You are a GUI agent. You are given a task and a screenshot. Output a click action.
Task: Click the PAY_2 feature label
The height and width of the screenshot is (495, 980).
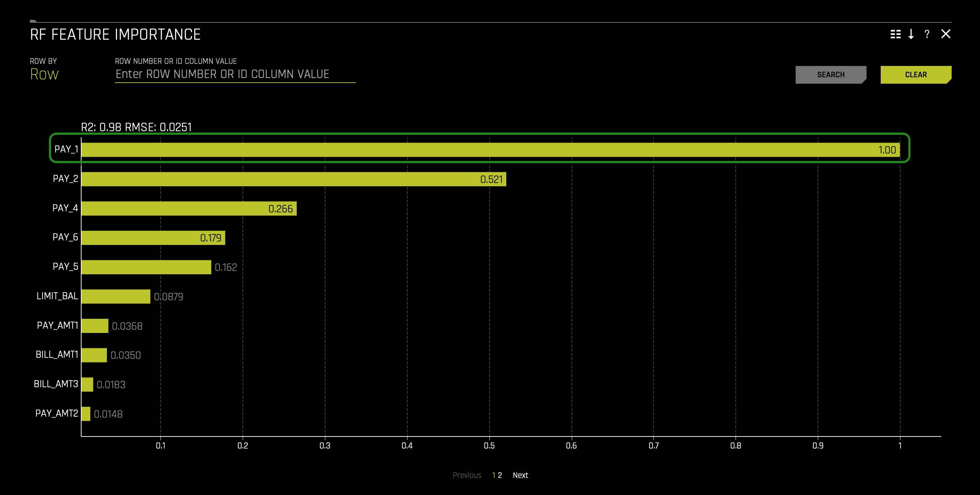click(x=66, y=178)
